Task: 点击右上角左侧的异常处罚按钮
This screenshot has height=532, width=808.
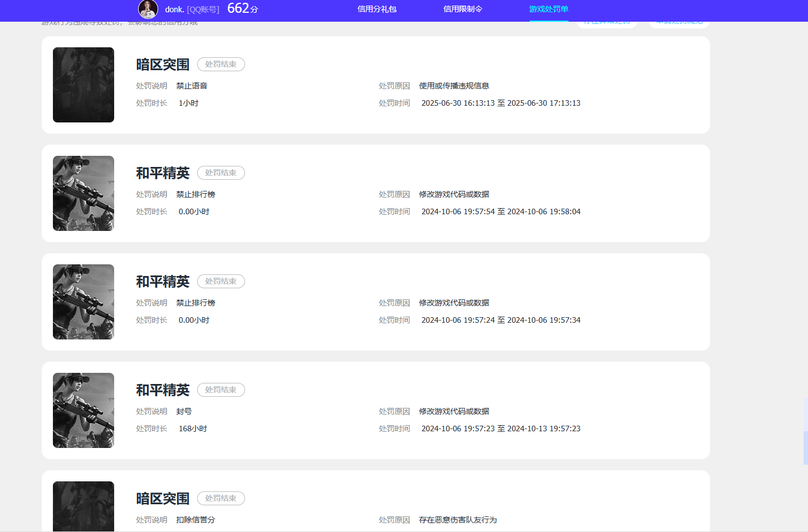Action: 607,22
